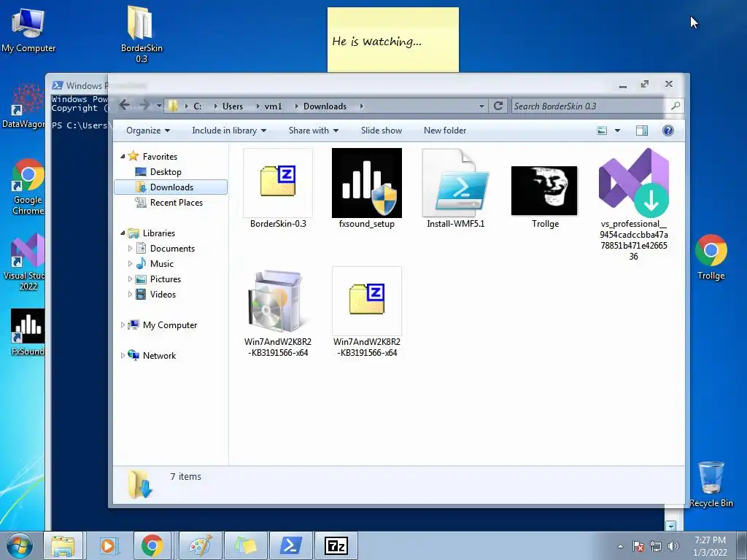The height and width of the screenshot is (560, 747).
Task: Expand the Pictures library
Action: (x=130, y=279)
